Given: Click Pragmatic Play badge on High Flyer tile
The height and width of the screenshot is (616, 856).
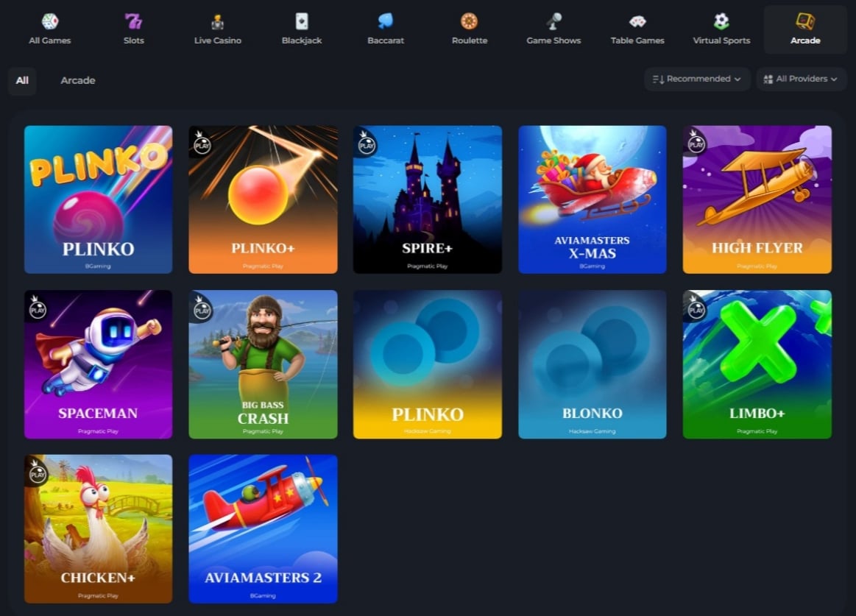Looking at the screenshot, I should click(696, 143).
